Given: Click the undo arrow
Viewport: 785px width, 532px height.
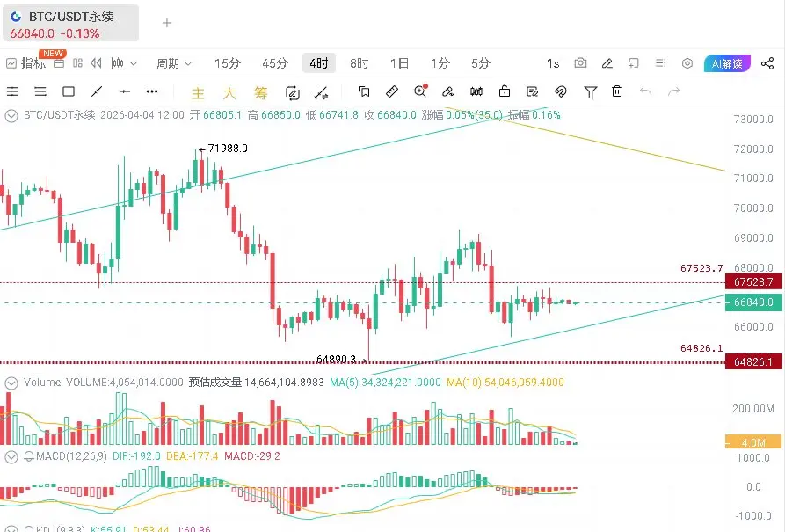Looking at the screenshot, I should point(646,91).
